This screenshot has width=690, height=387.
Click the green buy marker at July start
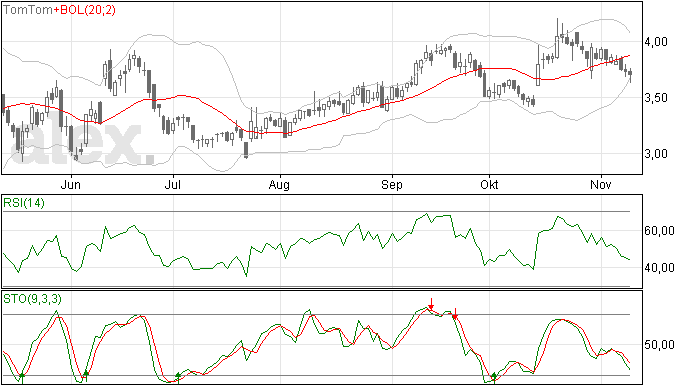pos(178,377)
